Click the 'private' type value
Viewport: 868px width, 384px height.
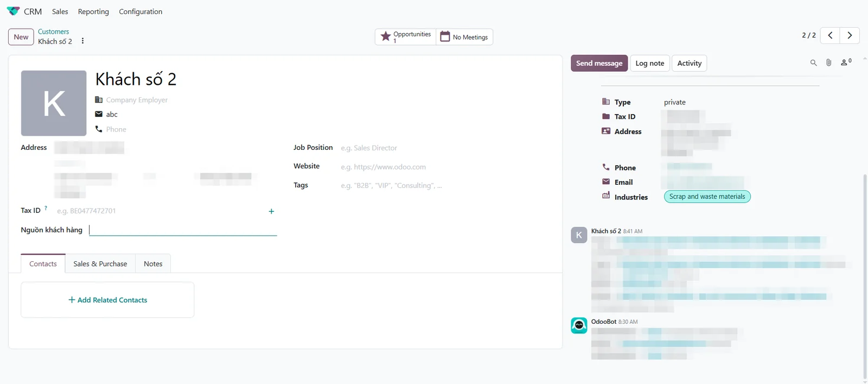(x=675, y=102)
